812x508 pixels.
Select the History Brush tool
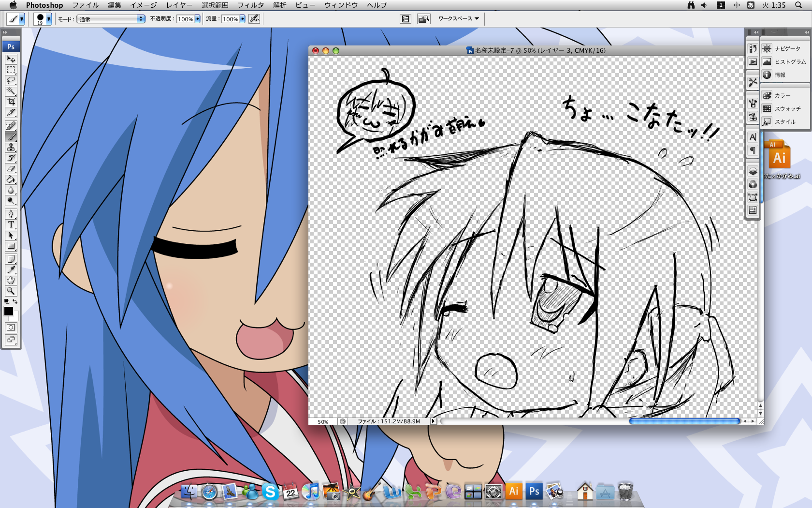click(11, 158)
